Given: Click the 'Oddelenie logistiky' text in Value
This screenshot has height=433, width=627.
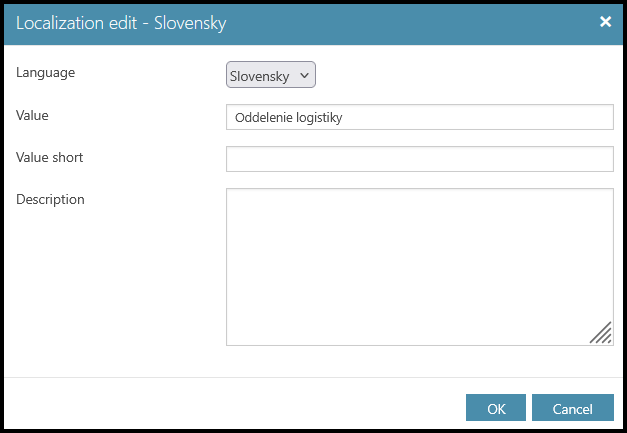Looking at the screenshot, I should pos(289,117).
